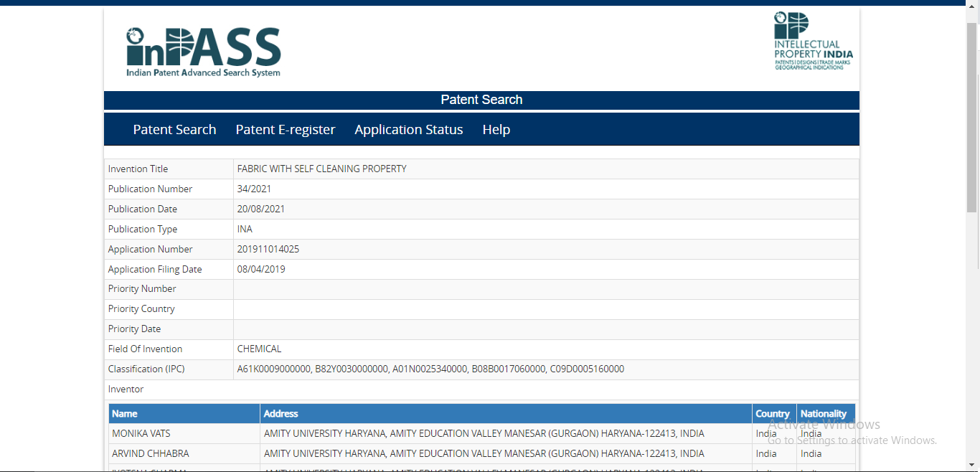
Task: Select the address in ARVIND CHHABRA row
Action: 484,453
